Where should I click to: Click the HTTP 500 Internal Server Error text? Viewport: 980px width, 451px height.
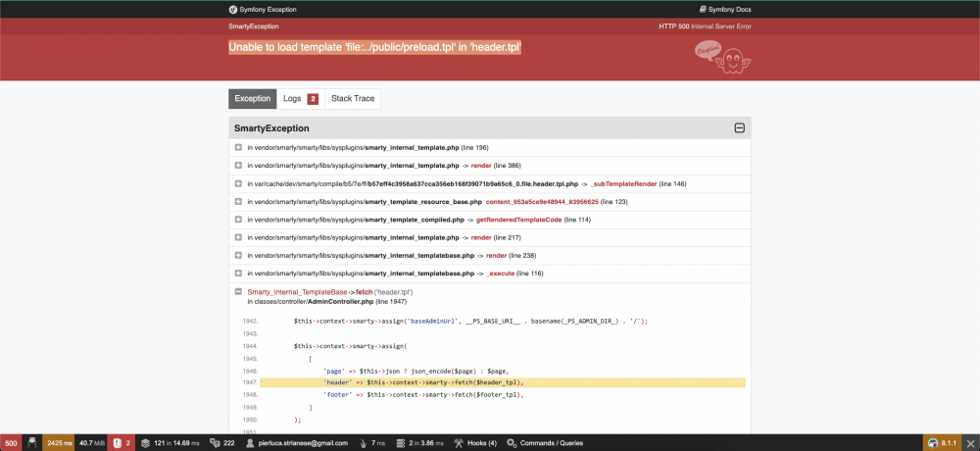[705, 26]
